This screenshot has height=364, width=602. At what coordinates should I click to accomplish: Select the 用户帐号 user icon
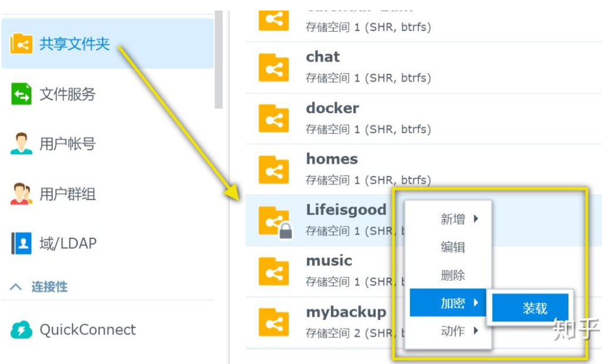tap(21, 143)
